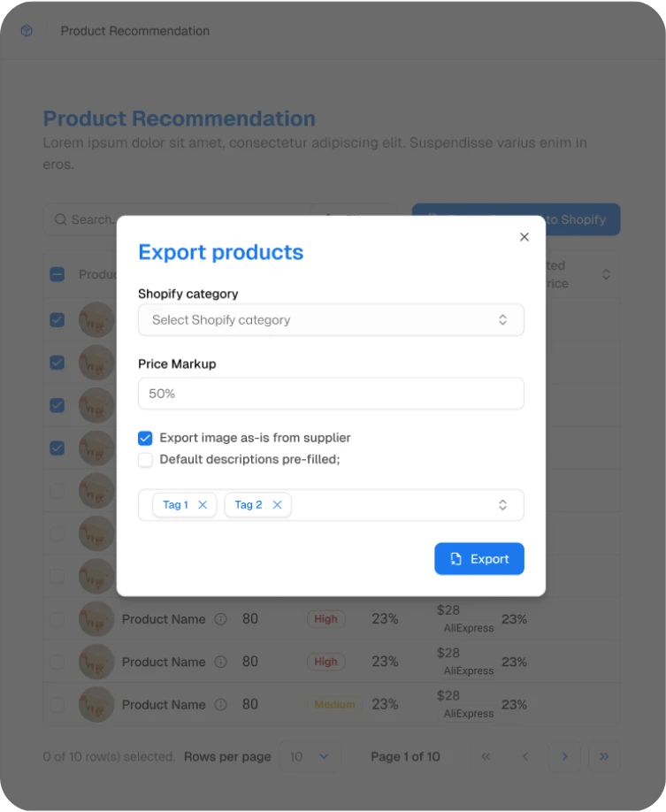Enable Default descriptions pre-filled checkbox
The width and height of the screenshot is (666, 812).
point(145,460)
